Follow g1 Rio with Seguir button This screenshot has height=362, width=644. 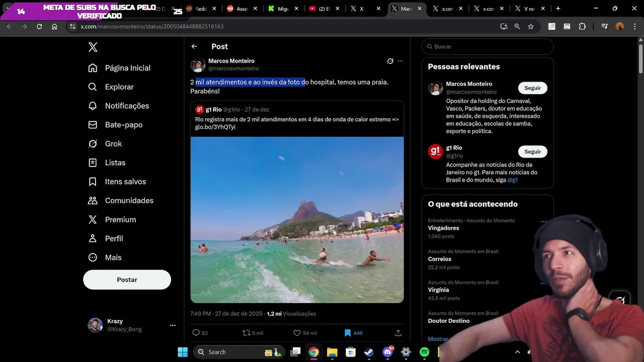coord(532,152)
